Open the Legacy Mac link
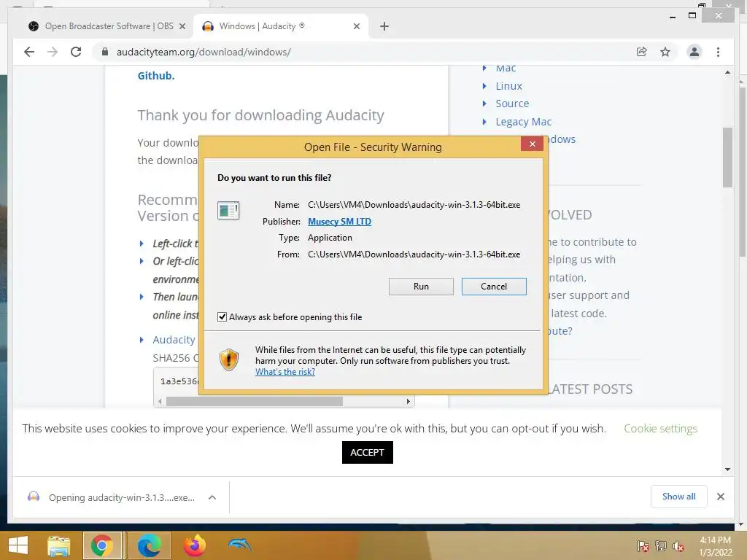 tap(524, 122)
